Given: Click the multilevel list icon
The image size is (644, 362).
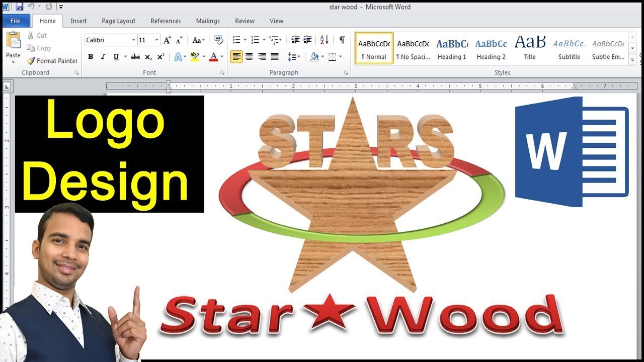Looking at the screenshot, I should [273, 40].
